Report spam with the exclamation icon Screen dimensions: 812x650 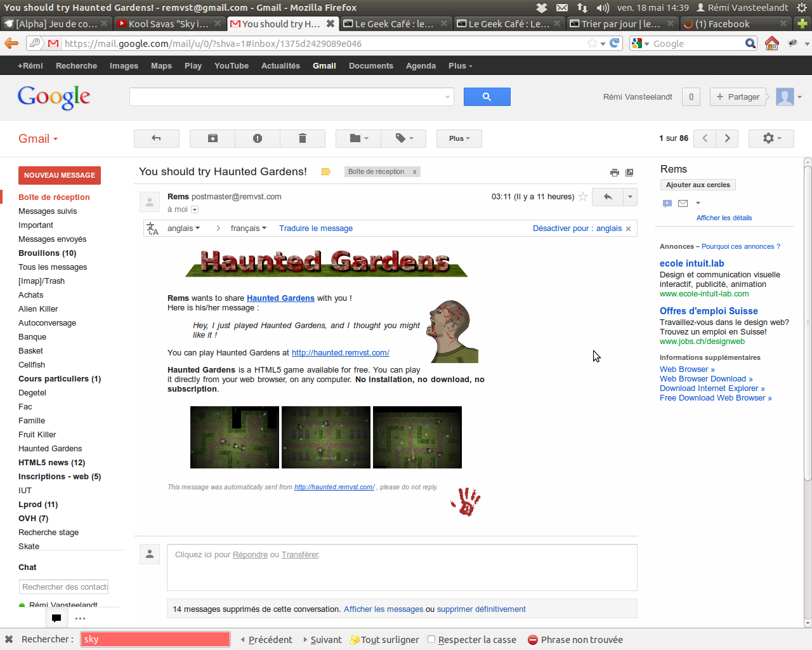(x=258, y=138)
